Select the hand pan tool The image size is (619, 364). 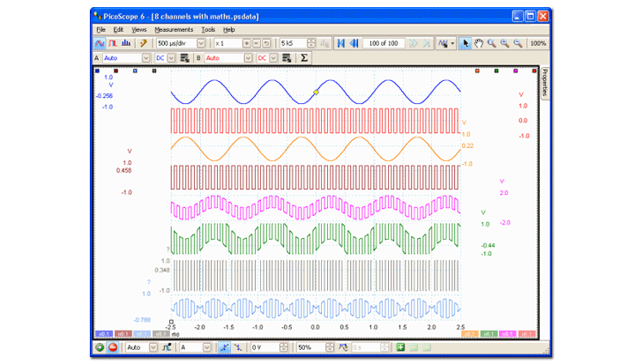[x=479, y=43]
